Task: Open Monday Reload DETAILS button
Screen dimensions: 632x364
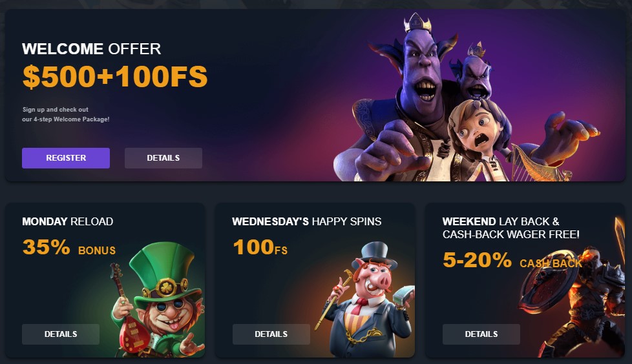Action: point(61,334)
